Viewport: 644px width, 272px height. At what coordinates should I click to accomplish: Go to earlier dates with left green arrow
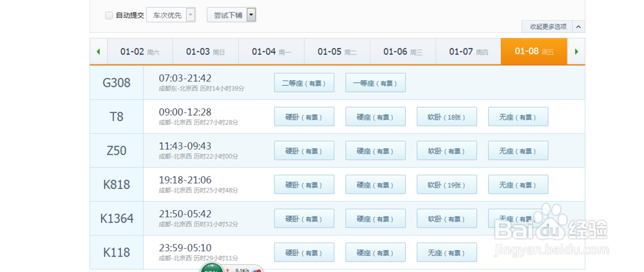point(99,52)
